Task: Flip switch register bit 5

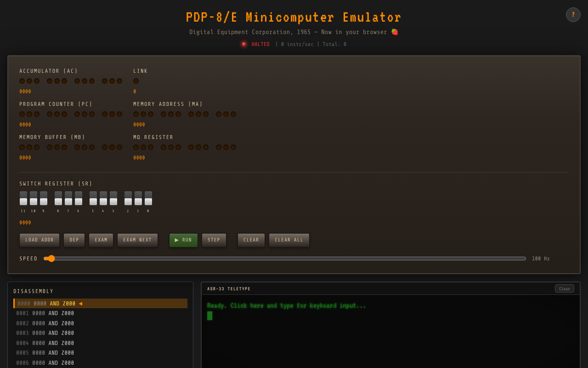Action: (x=93, y=198)
